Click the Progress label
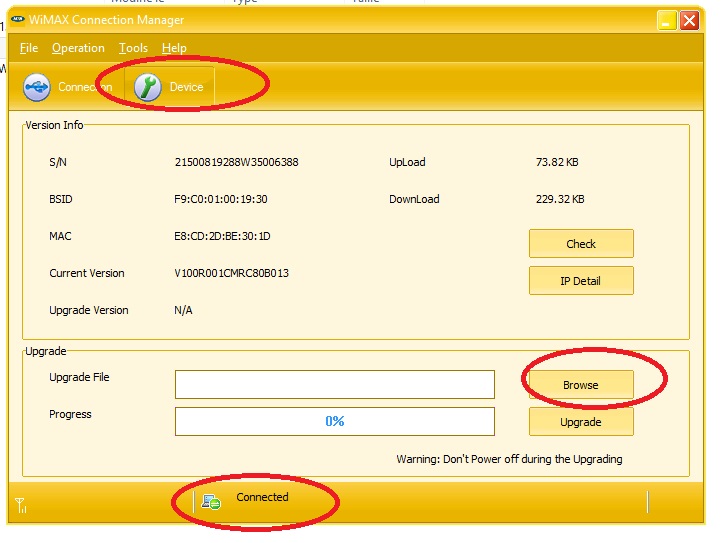The width and height of the screenshot is (723, 543). [x=70, y=414]
